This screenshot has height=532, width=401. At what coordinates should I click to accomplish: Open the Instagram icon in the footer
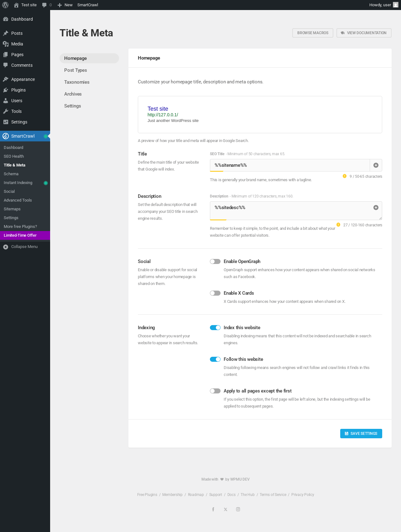pyautogui.click(x=238, y=509)
